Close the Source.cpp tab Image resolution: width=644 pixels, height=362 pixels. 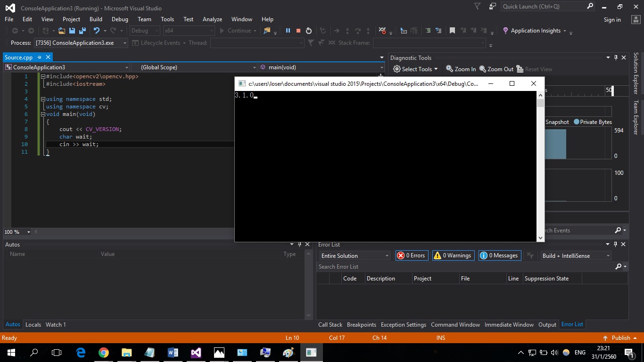coord(48,58)
